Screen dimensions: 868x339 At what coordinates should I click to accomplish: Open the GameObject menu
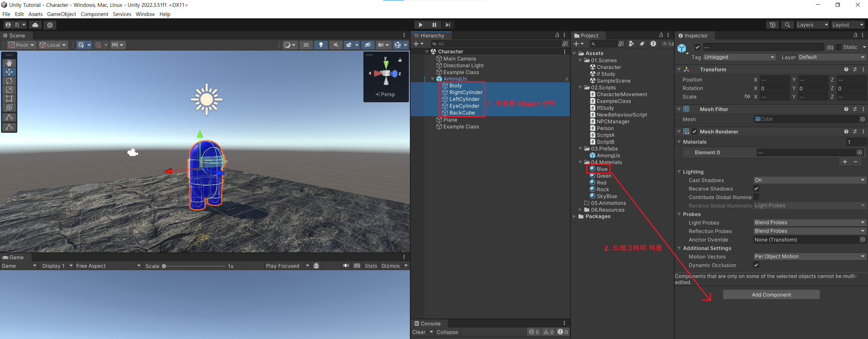pos(61,14)
